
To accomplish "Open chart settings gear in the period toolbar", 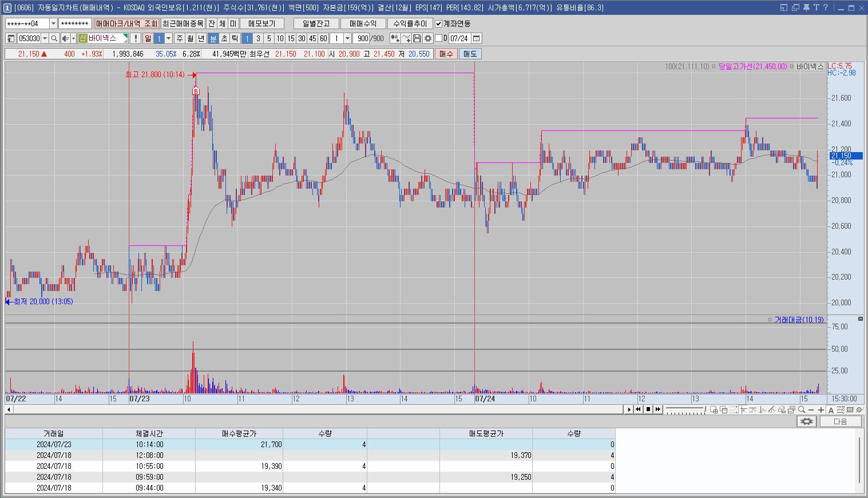I will pyautogui.click(x=427, y=38).
